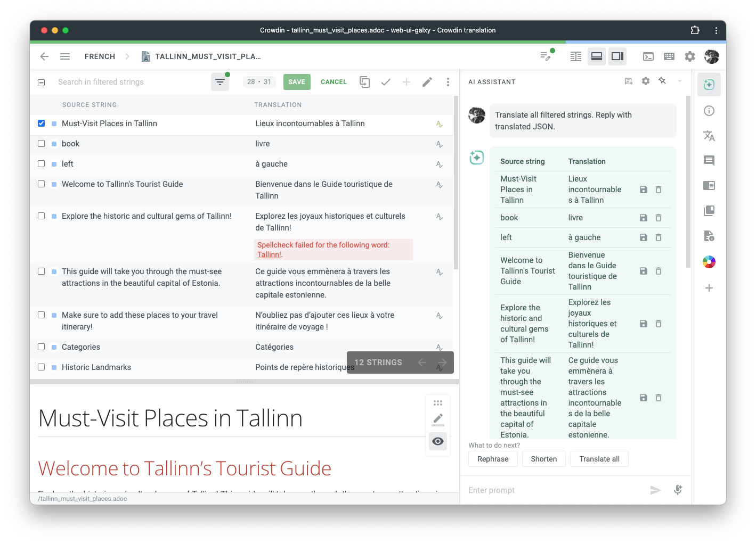The height and width of the screenshot is (544, 756).
Task: Check the 'left' string checkbox
Action: (x=41, y=164)
